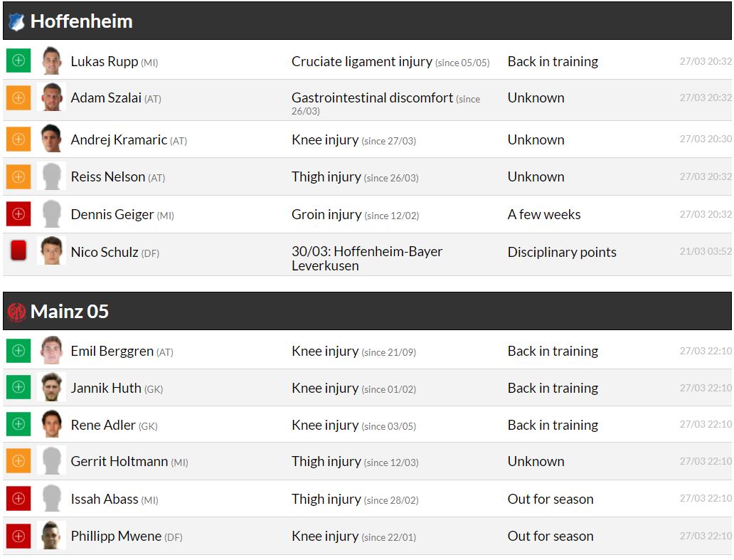The width and height of the screenshot is (734, 560).
Task: Open Lukas Rupp's player photo
Action: [51, 61]
